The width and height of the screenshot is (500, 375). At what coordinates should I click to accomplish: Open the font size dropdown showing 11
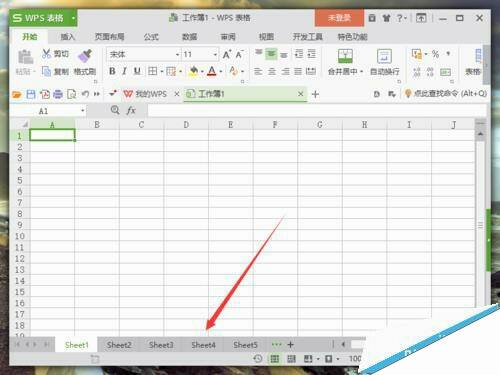click(215, 55)
